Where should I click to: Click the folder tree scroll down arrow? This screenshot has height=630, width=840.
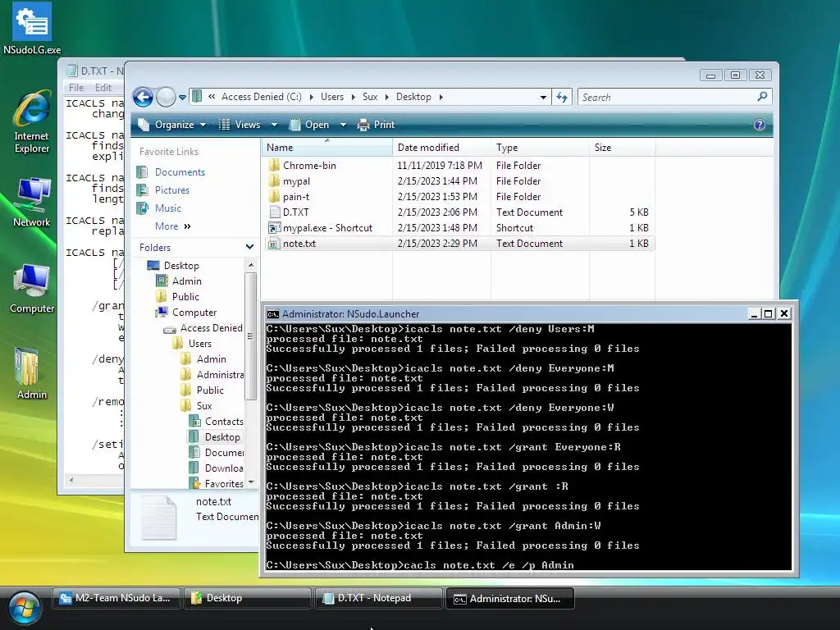pyautogui.click(x=251, y=483)
